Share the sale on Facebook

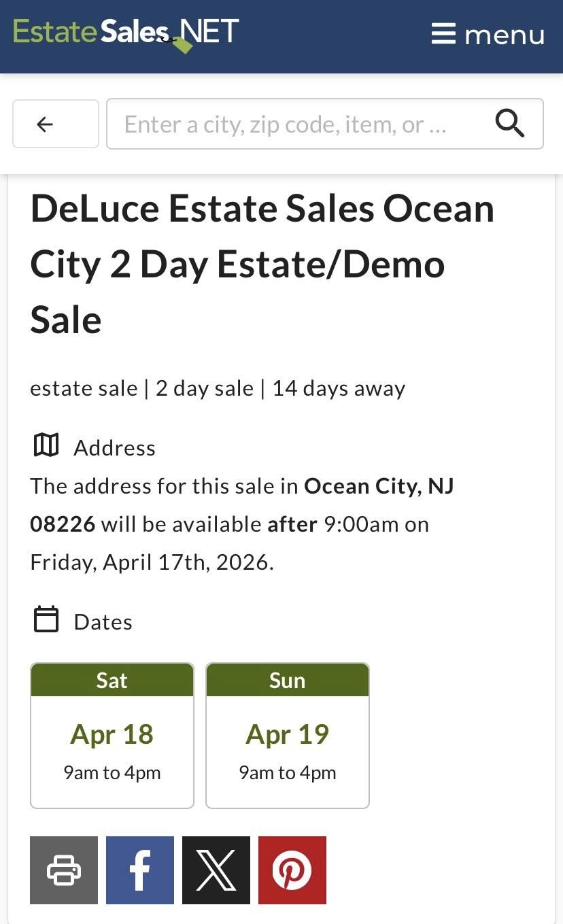tap(140, 870)
